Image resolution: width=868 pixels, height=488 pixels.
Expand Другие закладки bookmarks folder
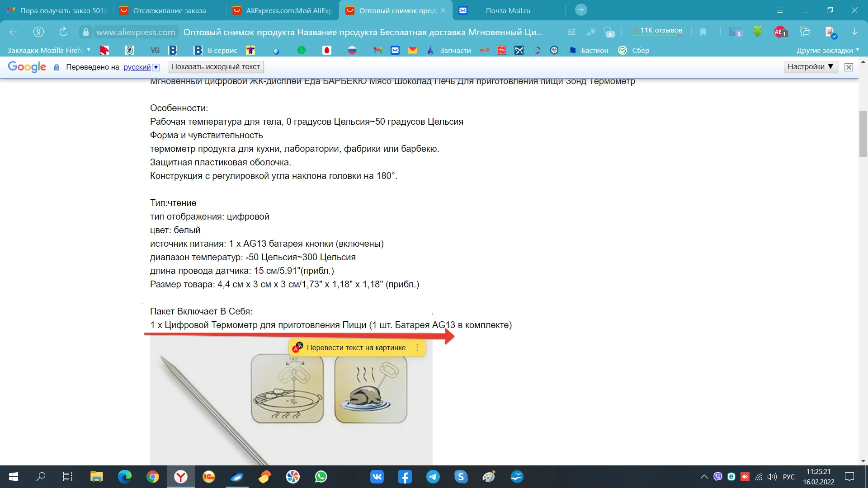(x=827, y=50)
